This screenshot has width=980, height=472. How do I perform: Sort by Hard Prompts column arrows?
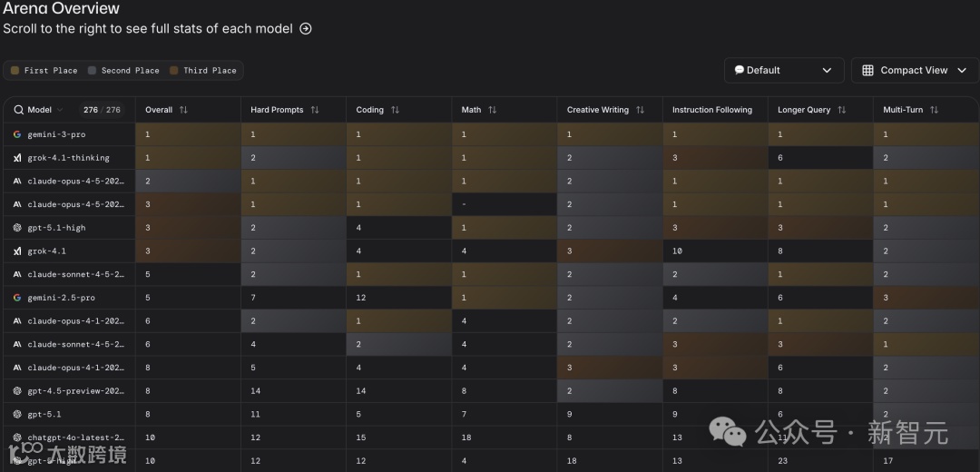[x=315, y=110]
